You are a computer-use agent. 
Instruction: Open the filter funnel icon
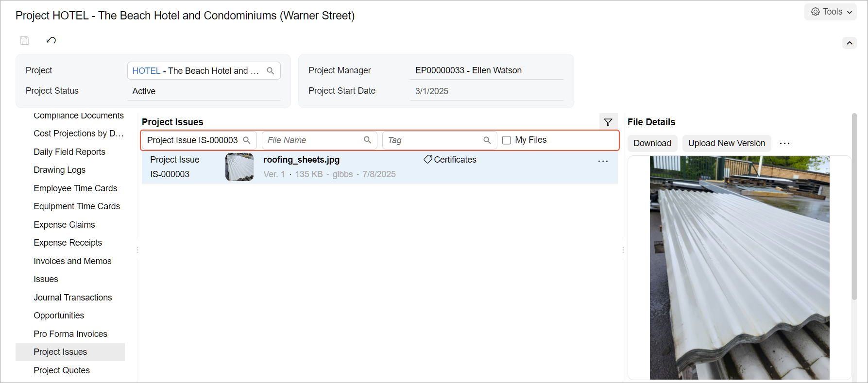[x=608, y=122]
